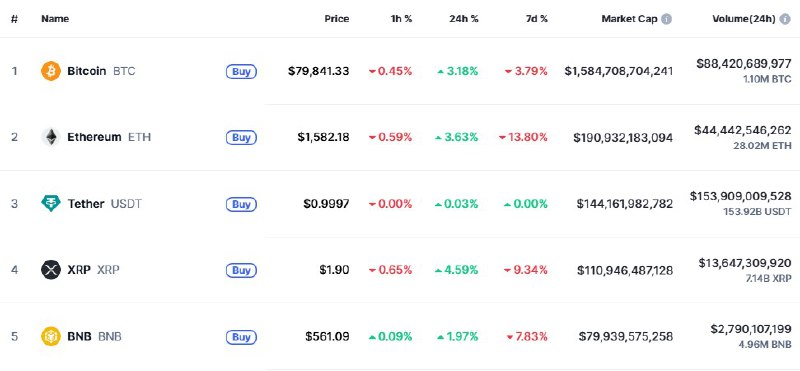Buy Ethereum using its Buy button
Viewport: 800px width, 371px height.
click(x=241, y=138)
